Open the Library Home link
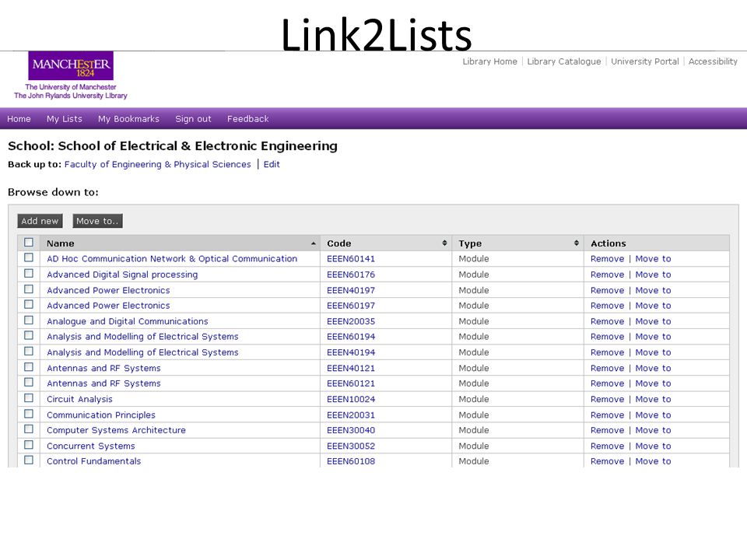This screenshot has width=747, height=560. point(489,61)
